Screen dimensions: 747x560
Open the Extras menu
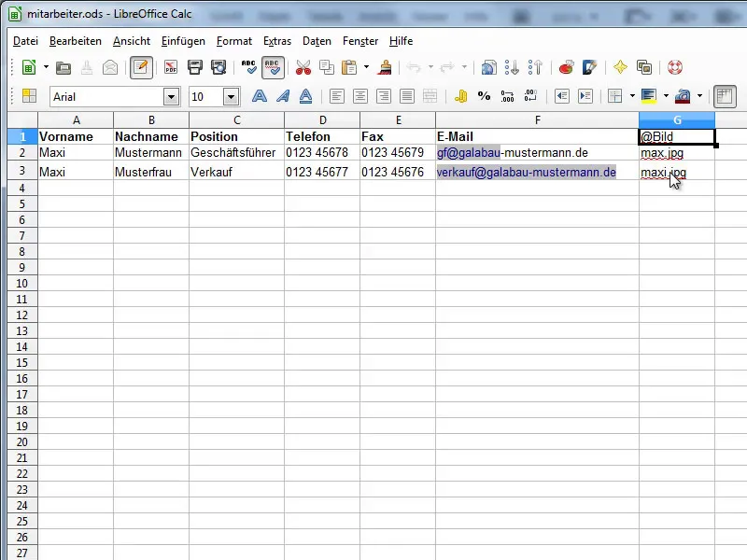[276, 41]
